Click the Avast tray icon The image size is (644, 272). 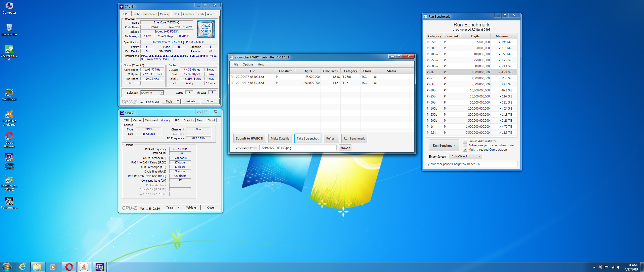point(600,267)
